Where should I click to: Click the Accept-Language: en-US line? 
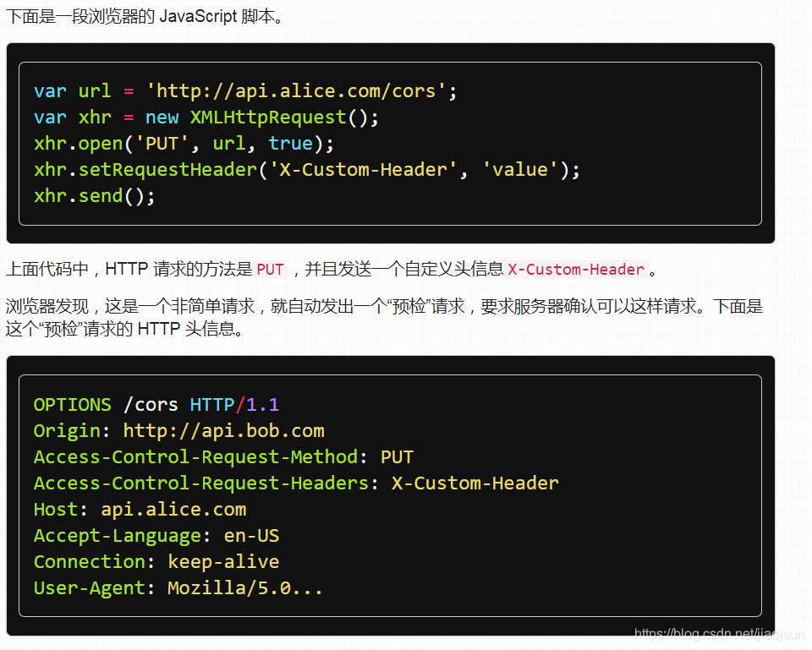coord(156,536)
